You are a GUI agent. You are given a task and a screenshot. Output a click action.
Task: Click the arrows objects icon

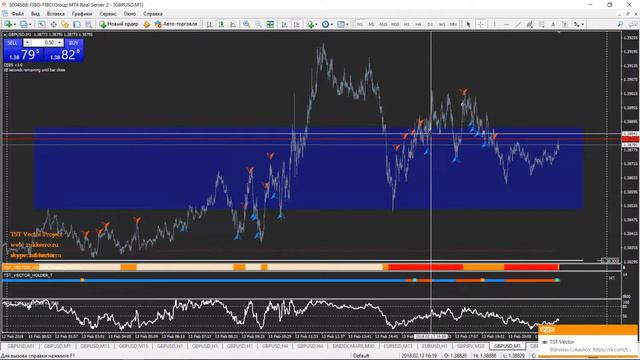[576, 24]
